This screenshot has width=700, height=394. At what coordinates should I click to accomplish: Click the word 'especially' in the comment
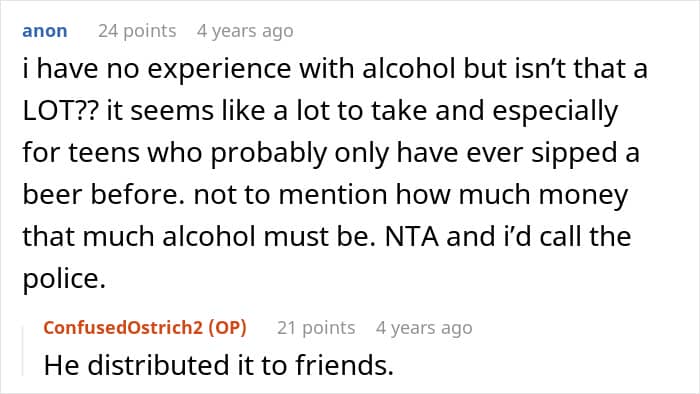click(x=555, y=111)
